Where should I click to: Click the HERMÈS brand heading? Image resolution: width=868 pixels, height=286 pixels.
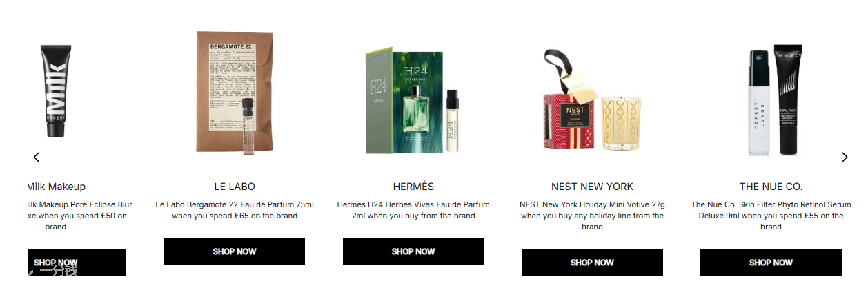point(413,187)
